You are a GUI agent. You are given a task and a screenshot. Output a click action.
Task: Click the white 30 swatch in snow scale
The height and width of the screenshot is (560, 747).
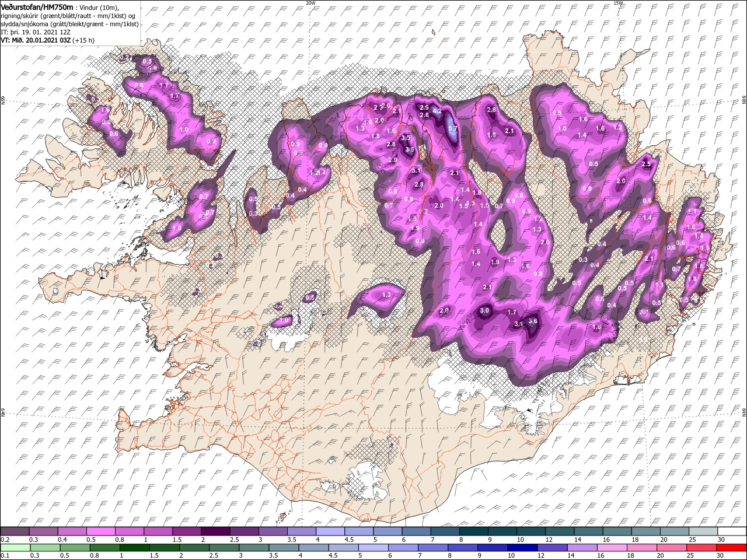[732, 531]
